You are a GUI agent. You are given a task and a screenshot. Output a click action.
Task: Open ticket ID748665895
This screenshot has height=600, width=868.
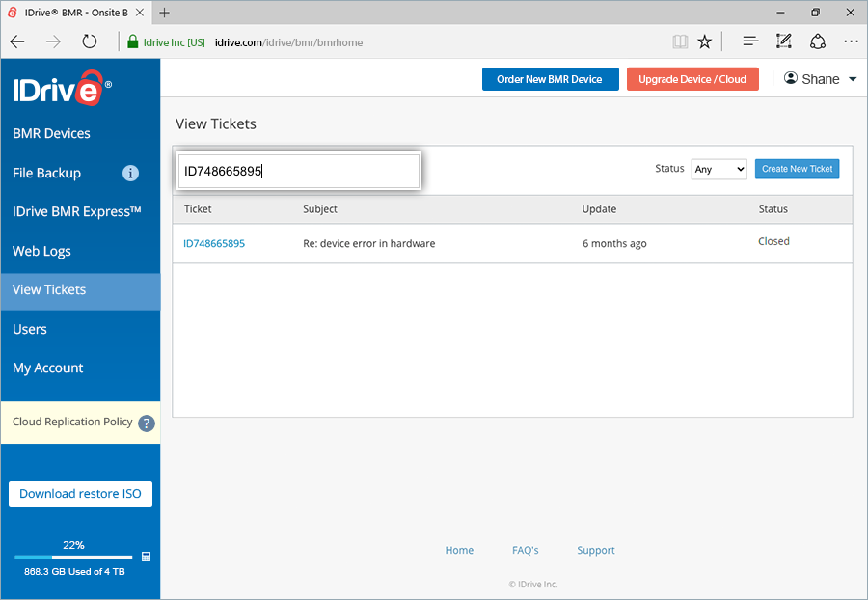coord(214,243)
